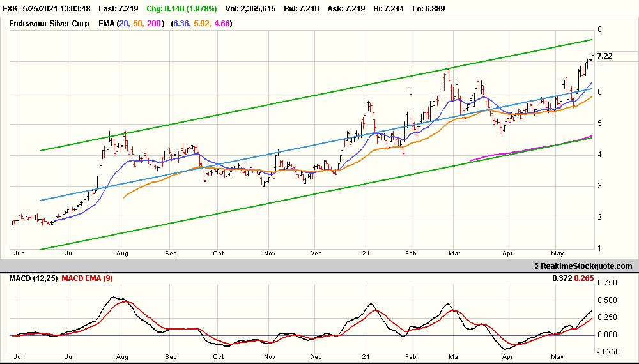Click the Aug label on price chart axis
639x364 pixels.
click(x=122, y=254)
